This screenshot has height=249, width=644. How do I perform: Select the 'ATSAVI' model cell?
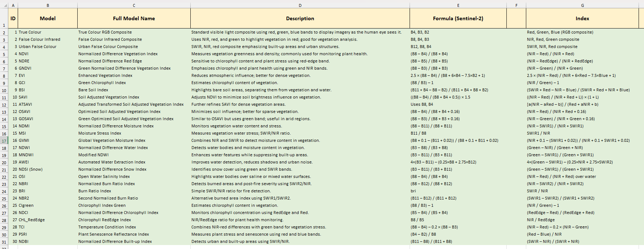point(48,104)
